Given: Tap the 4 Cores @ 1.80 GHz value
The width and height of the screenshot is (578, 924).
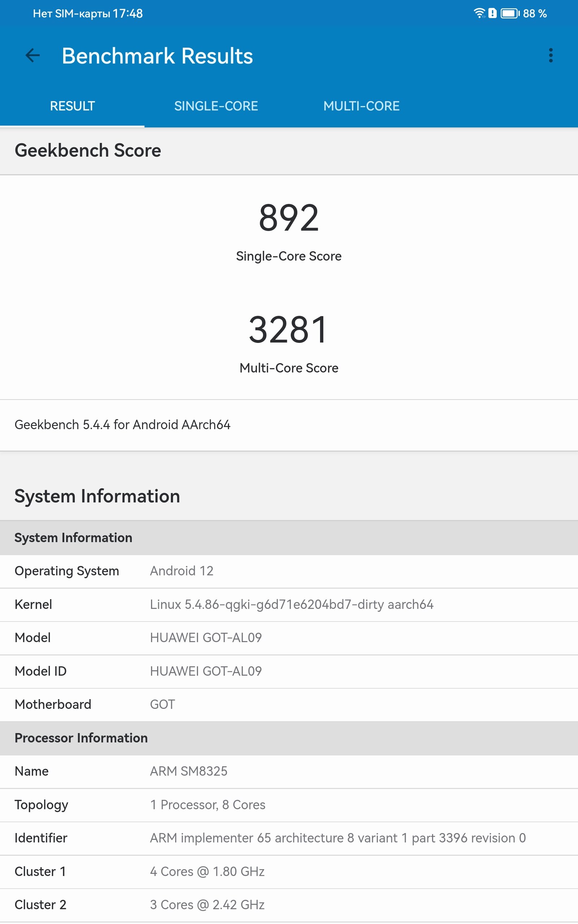Looking at the screenshot, I should point(207,872).
